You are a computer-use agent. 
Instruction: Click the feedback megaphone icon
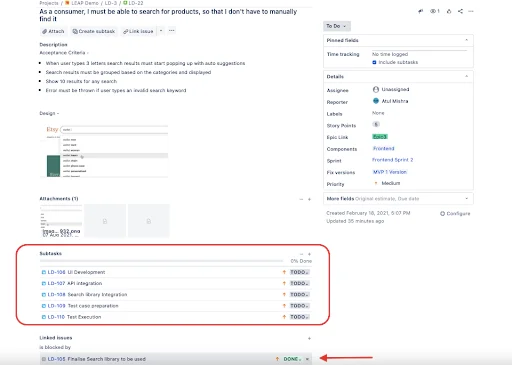point(421,11)
